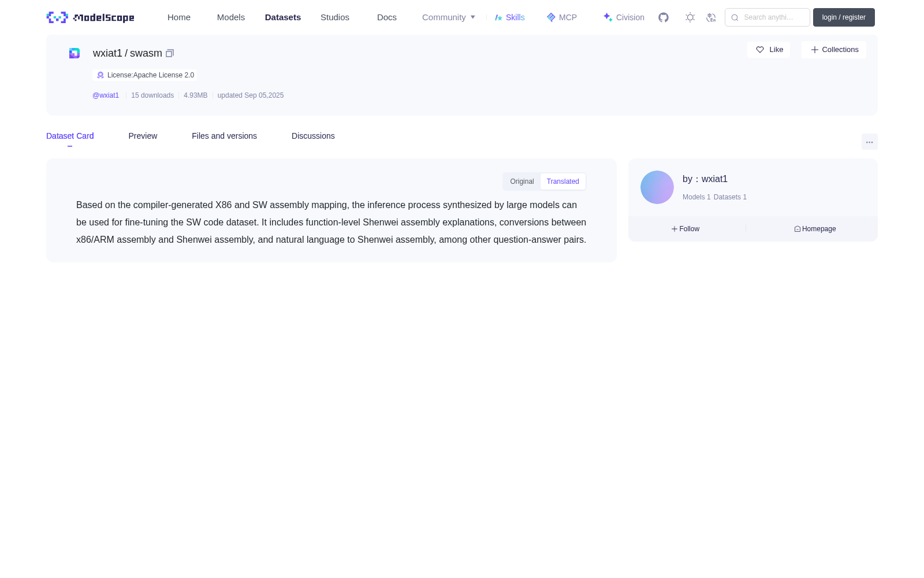Show the Translated description text
Screen dimensions: 924x578
click(563, 181)
